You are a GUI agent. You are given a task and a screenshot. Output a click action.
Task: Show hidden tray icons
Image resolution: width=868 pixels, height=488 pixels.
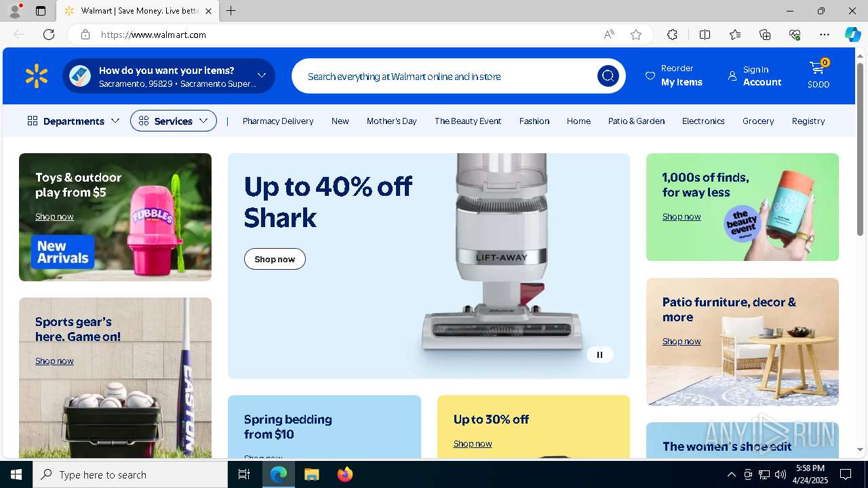click(732, 474)
